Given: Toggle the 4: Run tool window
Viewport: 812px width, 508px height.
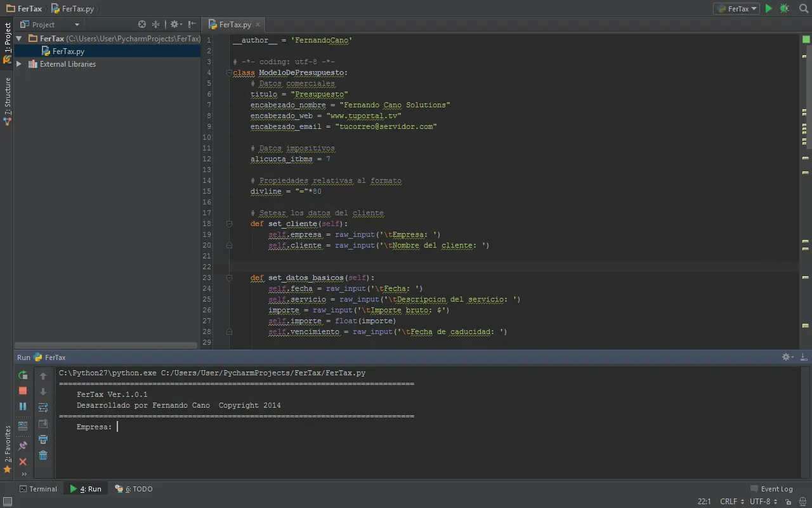Looking at the screenshot, I should (86, 489).
